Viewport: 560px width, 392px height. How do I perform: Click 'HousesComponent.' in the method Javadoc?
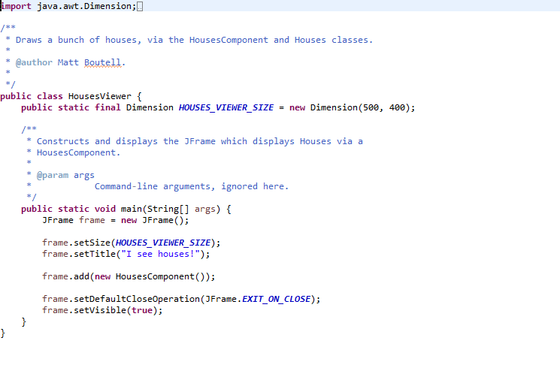79,152
